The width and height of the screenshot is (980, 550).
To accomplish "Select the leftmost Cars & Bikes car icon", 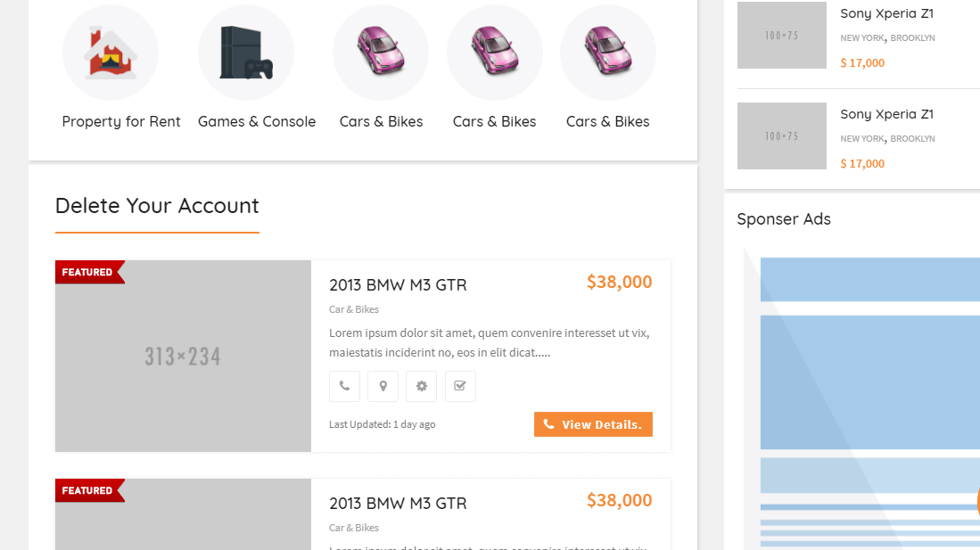I will (x=381, y=53).
